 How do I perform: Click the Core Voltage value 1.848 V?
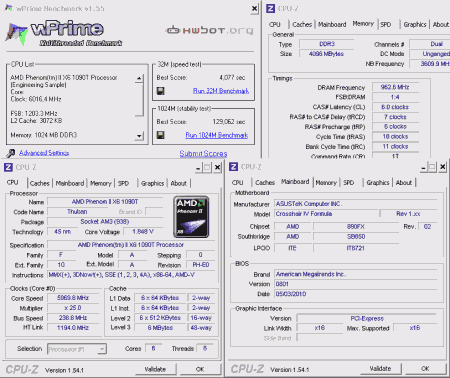143,232
